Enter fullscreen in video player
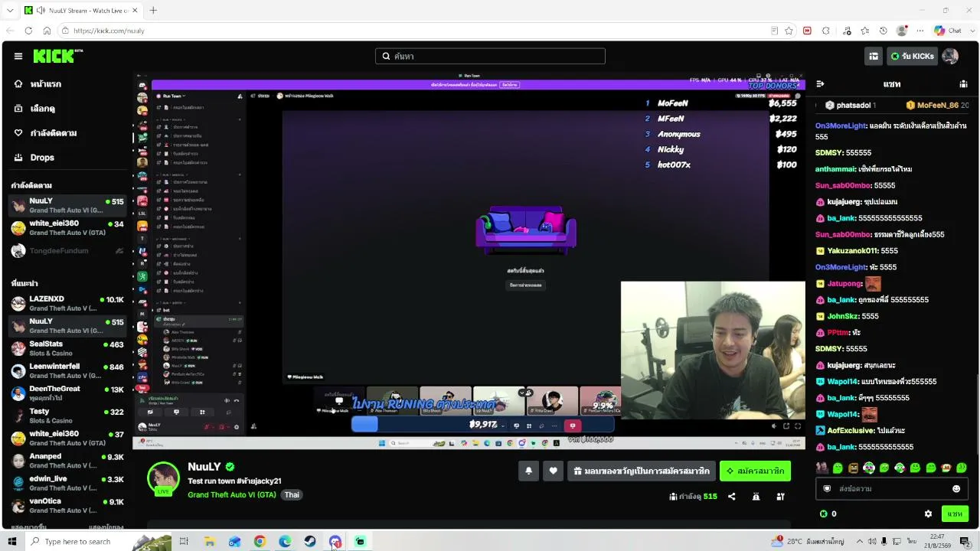Image resolution: width=980 pixels, height=551 pixels. pos(798,426)
